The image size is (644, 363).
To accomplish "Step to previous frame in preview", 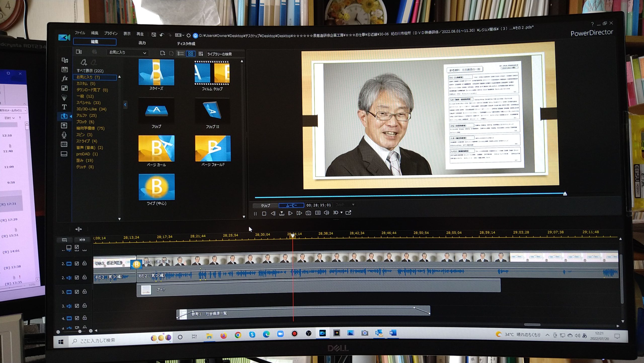I will [273, 214].
